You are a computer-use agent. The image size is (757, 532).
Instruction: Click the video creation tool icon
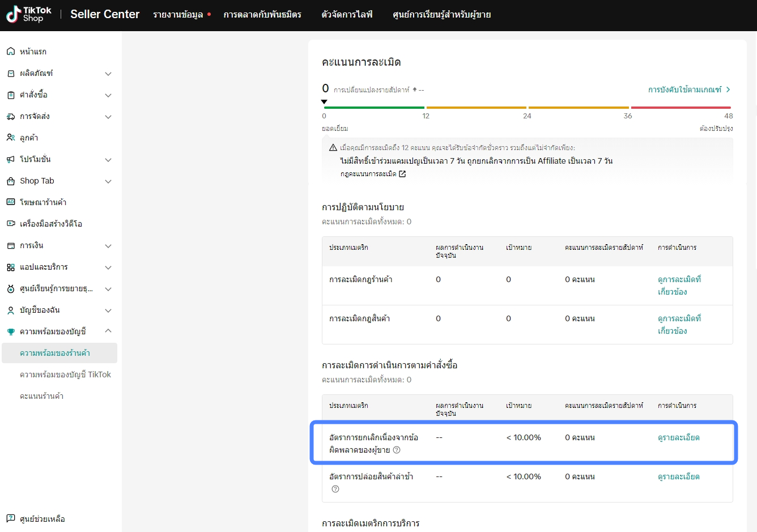(x=10, y=224)
